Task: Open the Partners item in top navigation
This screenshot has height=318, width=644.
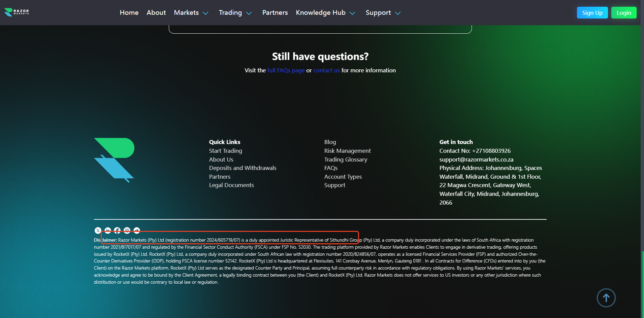Action: 275,13
